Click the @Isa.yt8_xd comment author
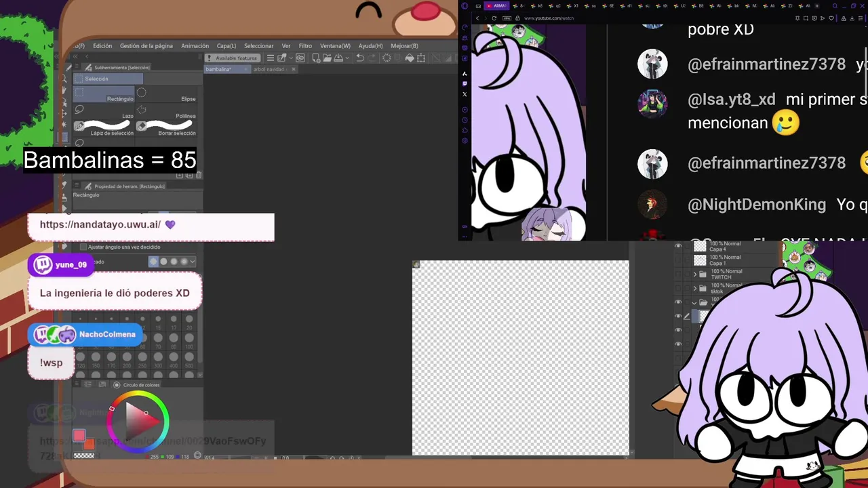 [x=731, y=100]
